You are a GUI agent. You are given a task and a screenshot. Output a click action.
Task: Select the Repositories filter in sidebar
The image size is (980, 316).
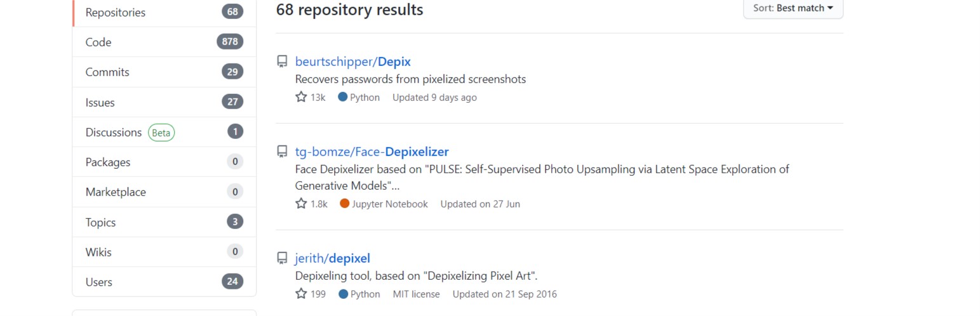point(164,12)
